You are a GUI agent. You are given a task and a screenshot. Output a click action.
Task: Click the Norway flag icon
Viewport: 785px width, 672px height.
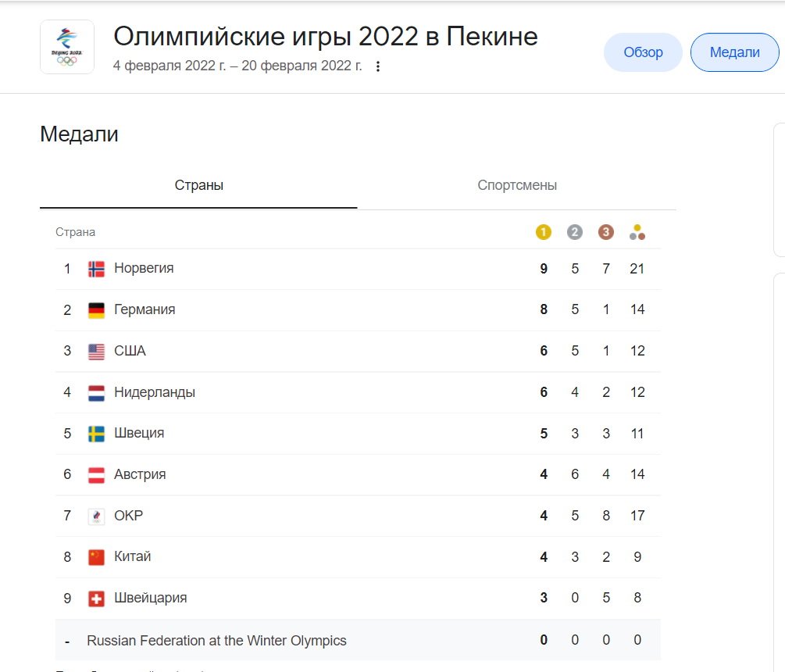tap(95, 267)
